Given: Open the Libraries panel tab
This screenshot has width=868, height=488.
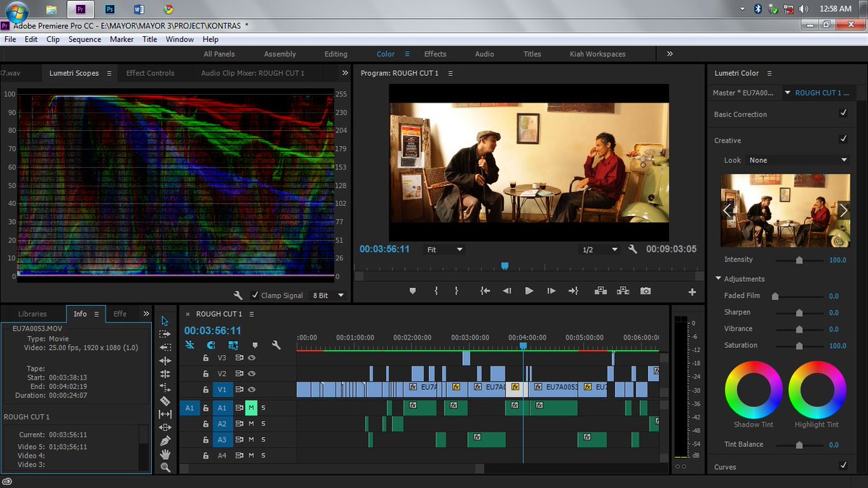Looking at the screenshot, I should (33, 314).
